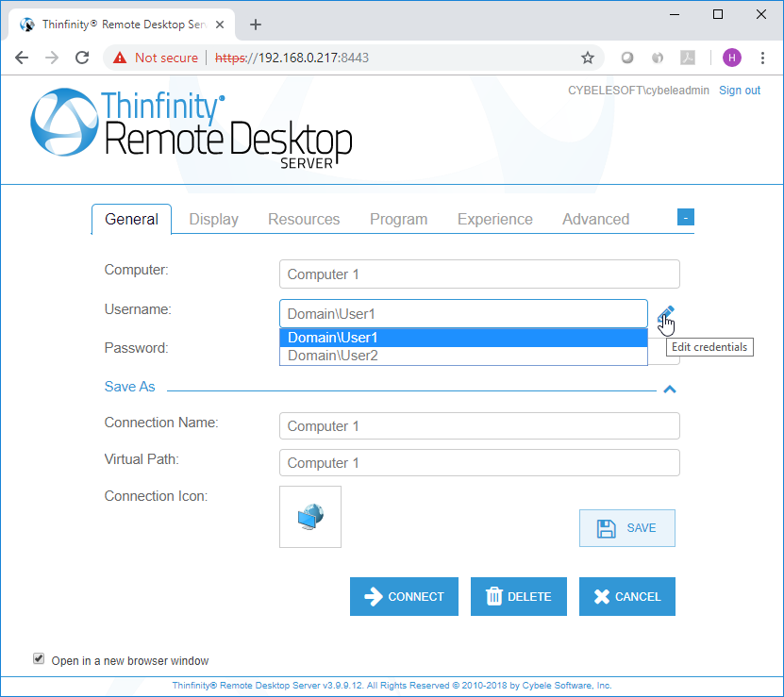Screen dimensions: 784x697
Task: Click the Virtual Path input field
Action: coord(479,463)
